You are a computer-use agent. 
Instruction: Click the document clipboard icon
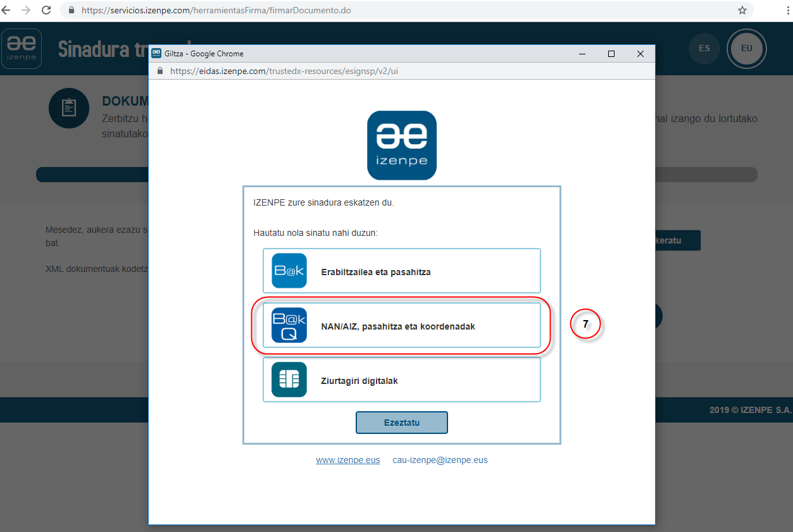pos(69,108)
